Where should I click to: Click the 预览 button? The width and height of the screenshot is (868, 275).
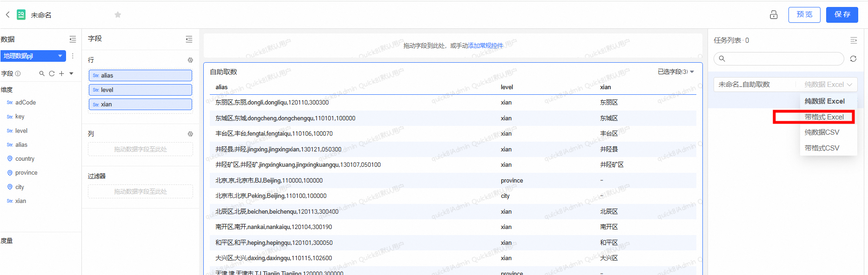(804, 15)
